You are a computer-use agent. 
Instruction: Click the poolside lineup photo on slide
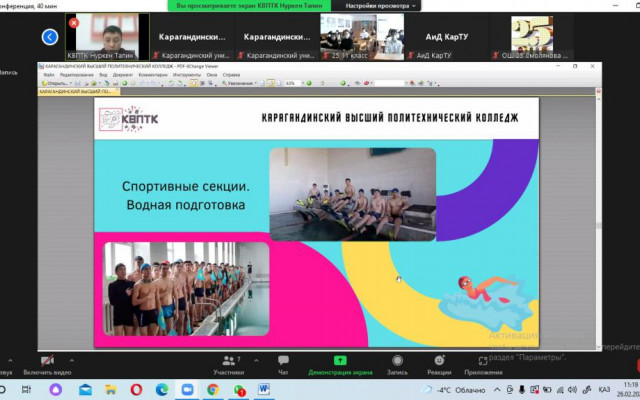(x=187, y=289)
